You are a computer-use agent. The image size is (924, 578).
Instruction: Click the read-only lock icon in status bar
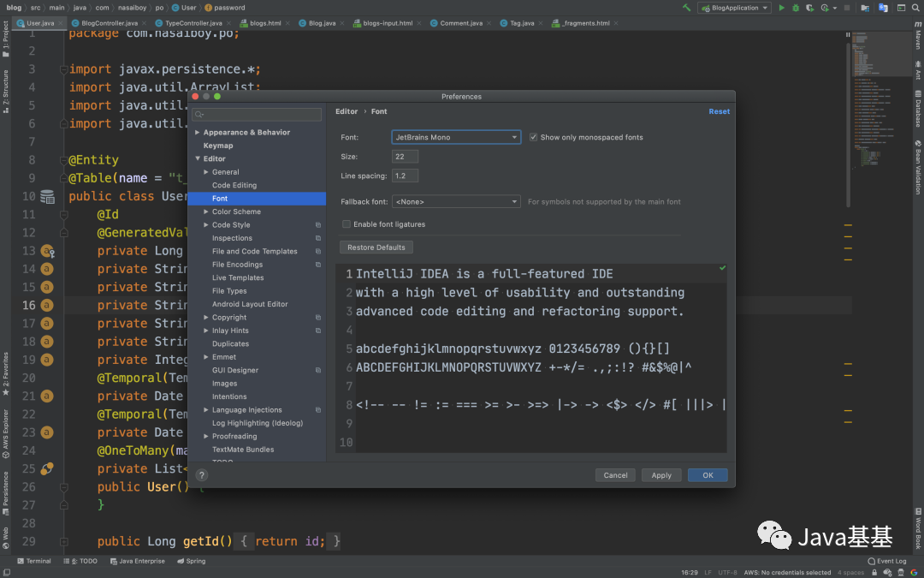(874, 573)
